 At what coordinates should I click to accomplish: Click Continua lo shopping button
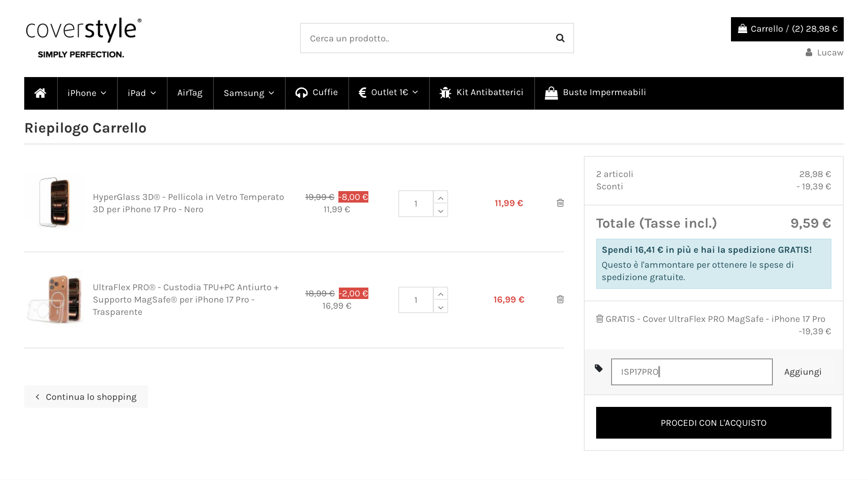86,397
